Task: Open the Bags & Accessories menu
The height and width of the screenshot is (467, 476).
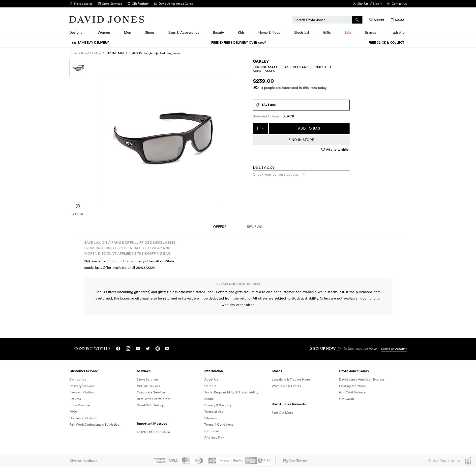Action: (184, 32)
